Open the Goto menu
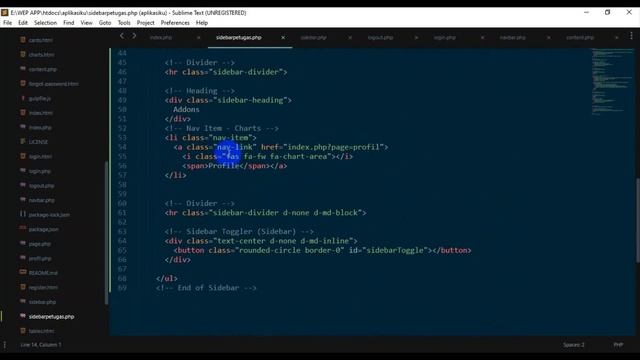The width and height of the screenshot is (640, 360). 105,23
